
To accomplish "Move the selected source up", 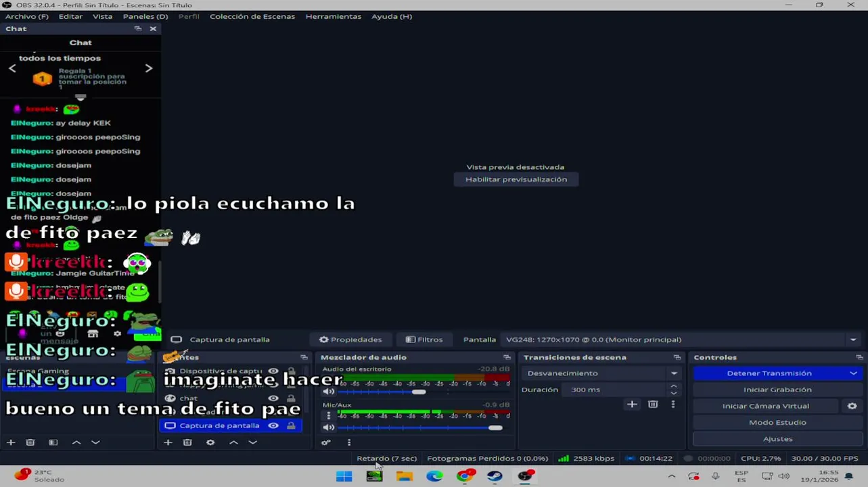I will 233,442.
